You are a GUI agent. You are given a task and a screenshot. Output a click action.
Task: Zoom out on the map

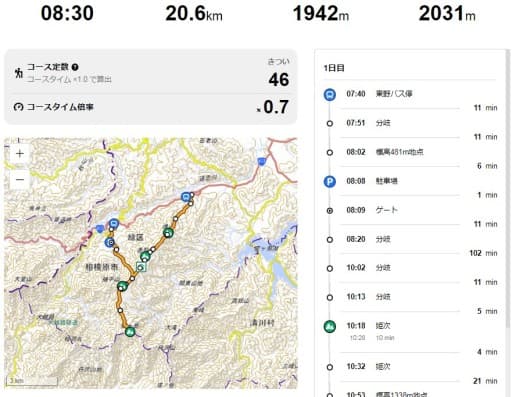(x=20, y=180)
